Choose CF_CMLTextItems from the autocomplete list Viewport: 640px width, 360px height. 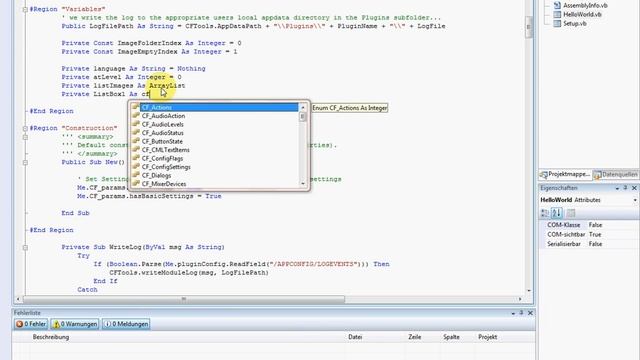pos(165,150)
